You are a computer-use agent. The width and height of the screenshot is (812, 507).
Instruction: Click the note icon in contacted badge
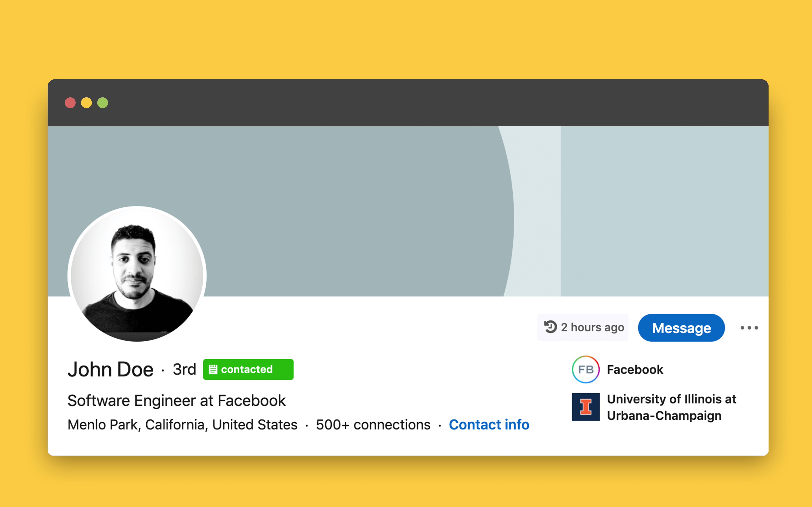213,369
